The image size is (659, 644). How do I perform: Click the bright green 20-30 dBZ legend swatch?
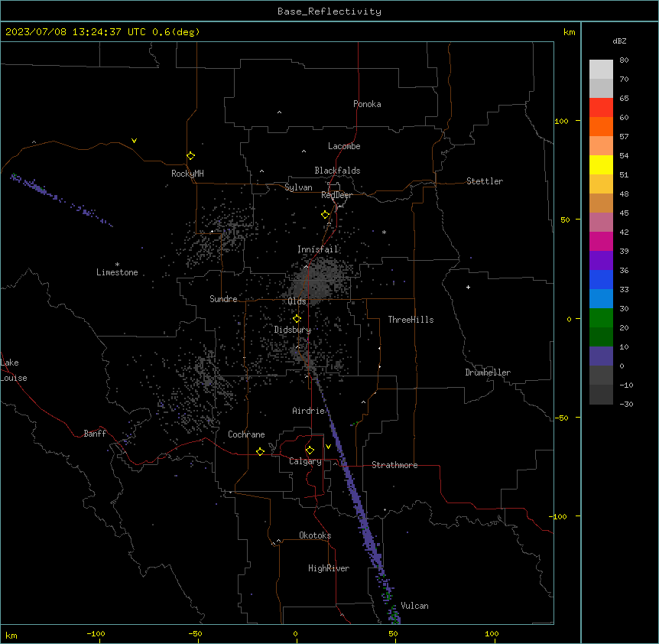pos(601,318)
